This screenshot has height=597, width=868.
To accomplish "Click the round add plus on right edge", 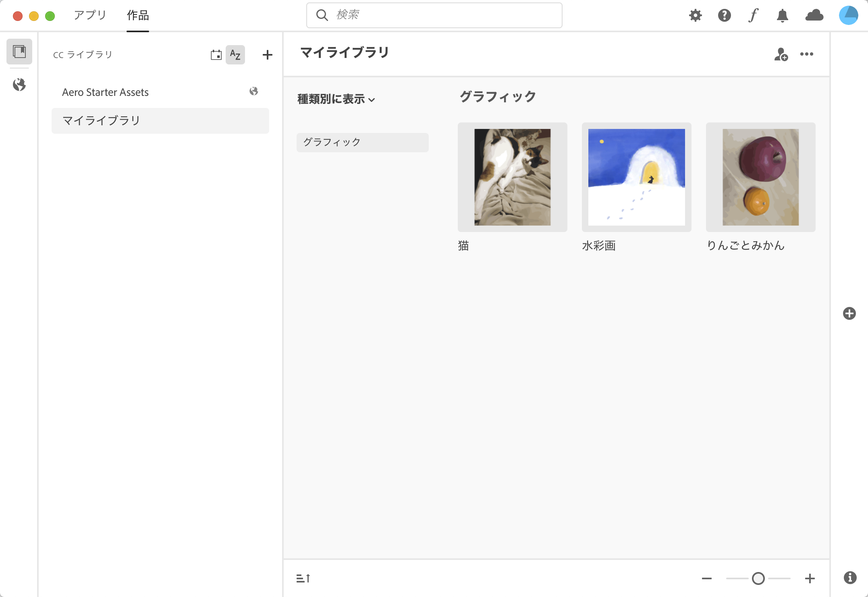I will pyautogui.click(x=849, y=313).
